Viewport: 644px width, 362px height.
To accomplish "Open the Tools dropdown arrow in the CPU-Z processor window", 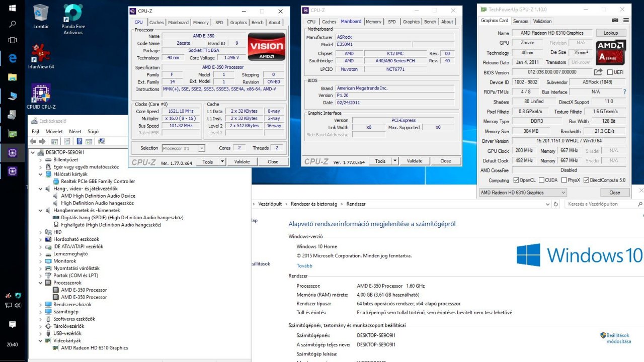I will pyautogui.click(x=222, y=162).
